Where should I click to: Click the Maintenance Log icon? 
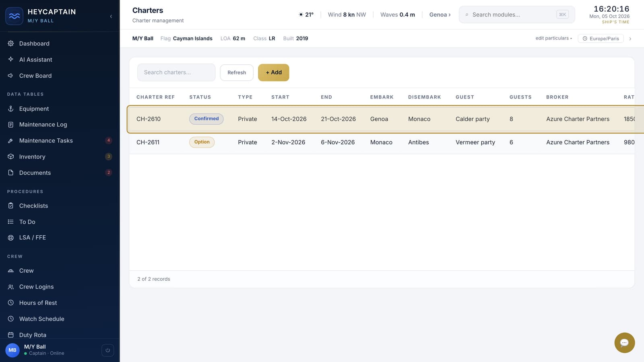coord(11,125)
